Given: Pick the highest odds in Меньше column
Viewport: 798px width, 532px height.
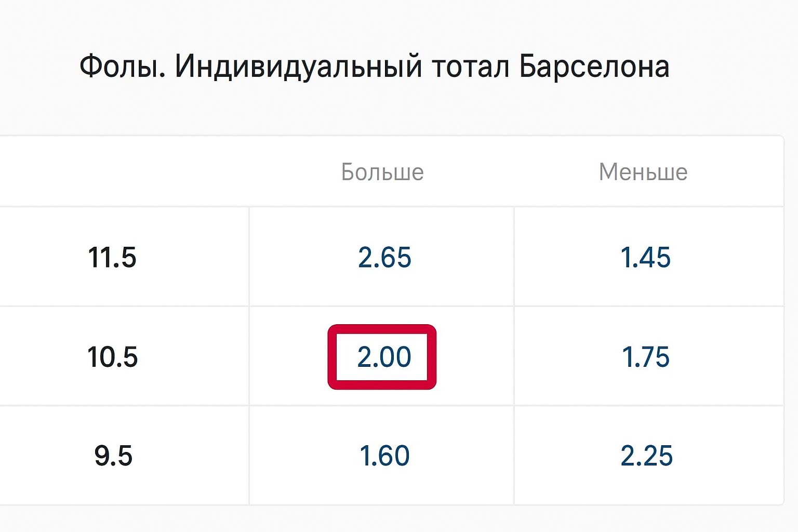Looking at the screenshot, I should (646, 456).
